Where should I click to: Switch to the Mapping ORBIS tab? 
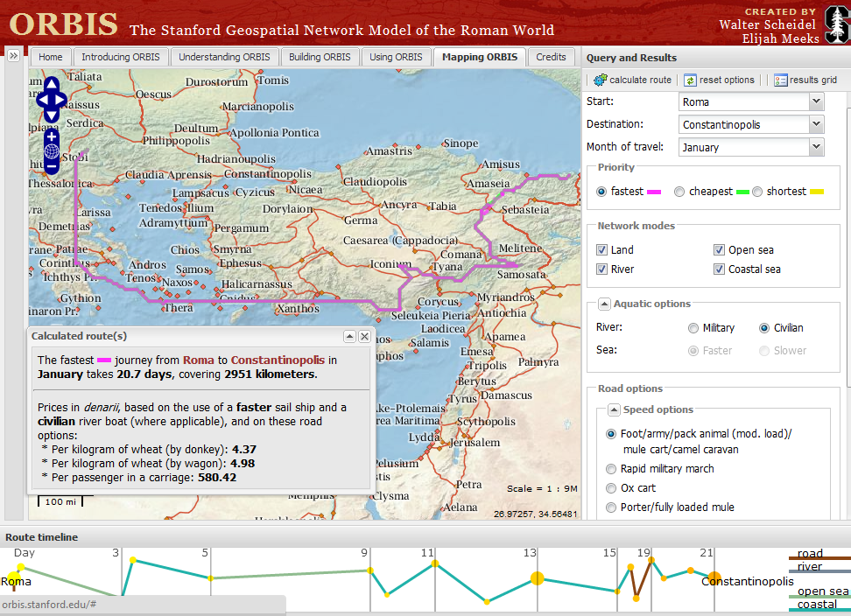480,57
